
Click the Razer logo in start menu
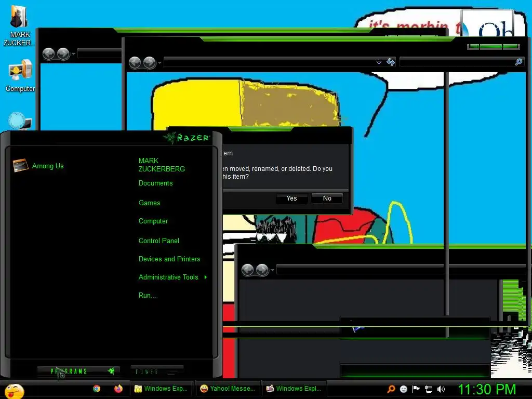click(x=187, y=138)
